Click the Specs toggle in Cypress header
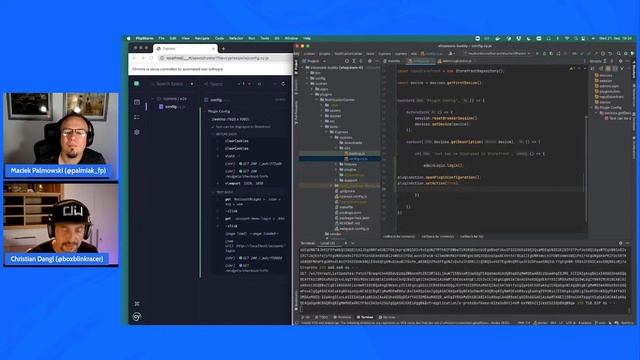The width and height of the screenshot is (640, 360). click(213, 84)
